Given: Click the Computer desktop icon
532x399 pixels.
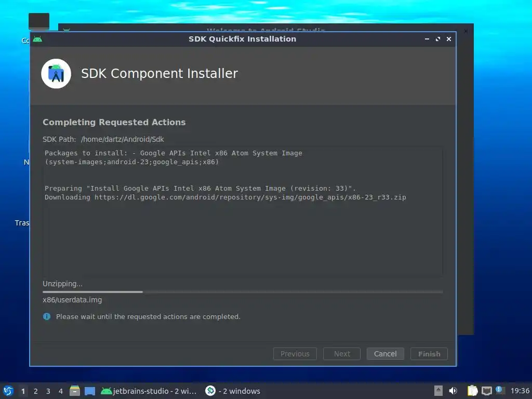Looking at the screenshot, I should pyautogui.click(x=38, y=22).
